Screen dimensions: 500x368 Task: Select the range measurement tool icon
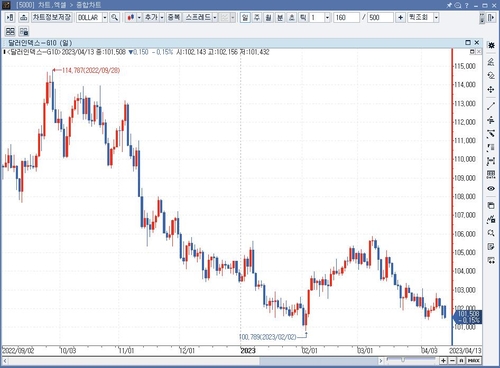[491, 161]
